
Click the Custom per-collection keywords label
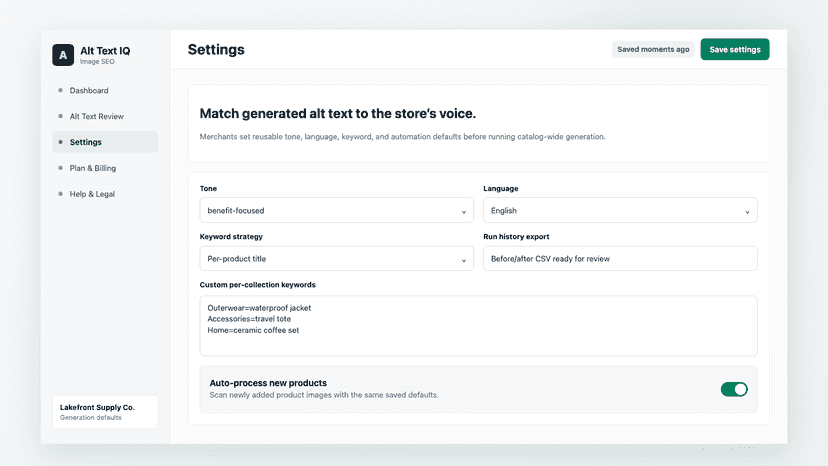[x=257, y=285]
